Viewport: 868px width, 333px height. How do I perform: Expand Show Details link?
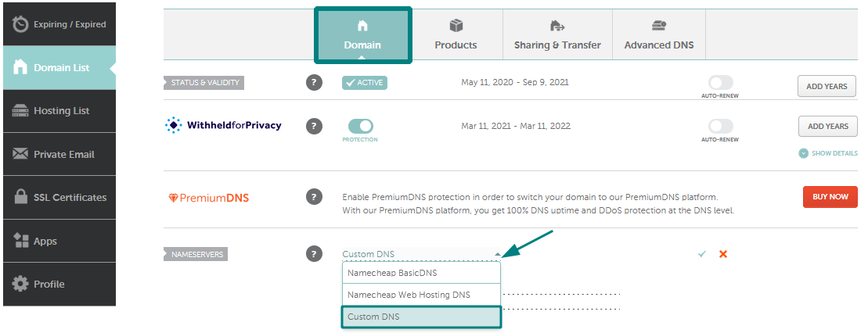pos(828,153)
